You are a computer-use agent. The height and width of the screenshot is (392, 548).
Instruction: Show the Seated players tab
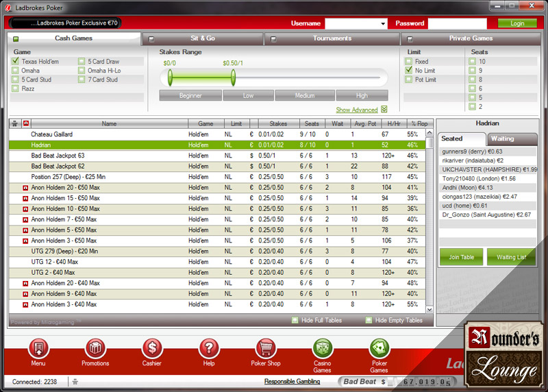click(461, 139)
